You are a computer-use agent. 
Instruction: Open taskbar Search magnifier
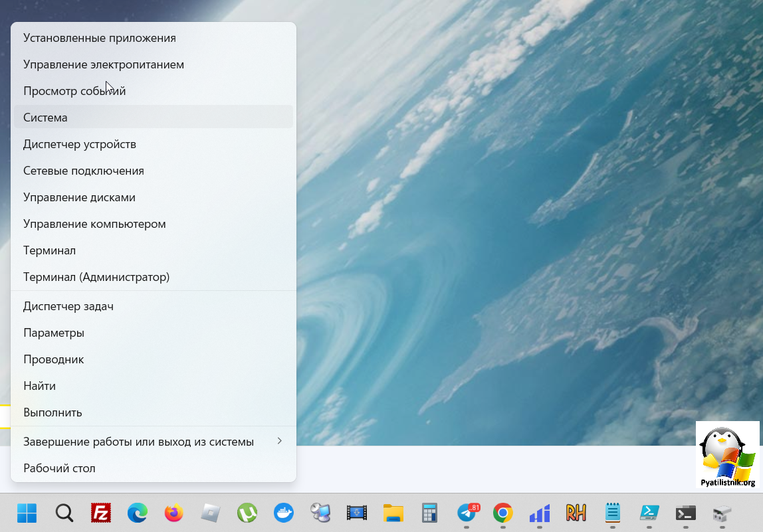click(64, 513)
